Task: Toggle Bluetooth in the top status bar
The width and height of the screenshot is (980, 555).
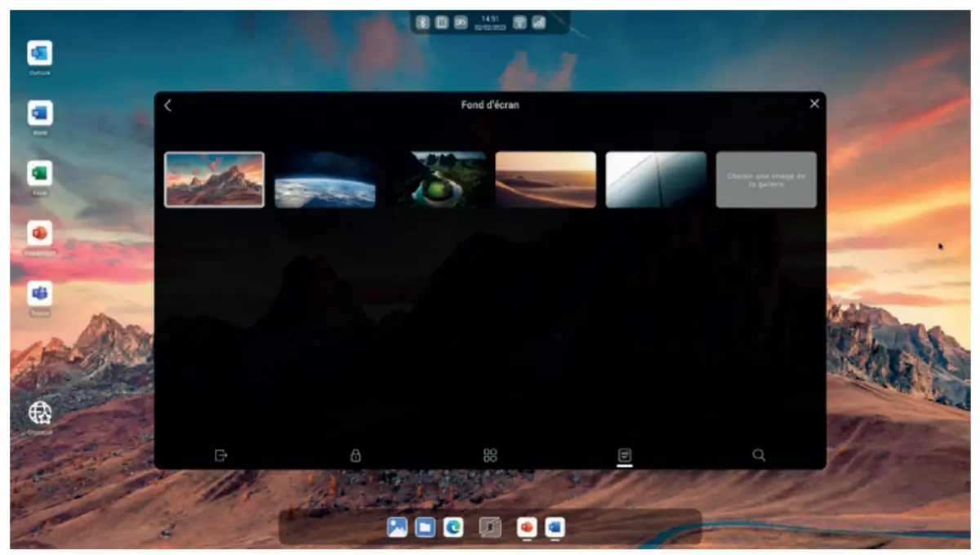Action: (x=422, y=23)
